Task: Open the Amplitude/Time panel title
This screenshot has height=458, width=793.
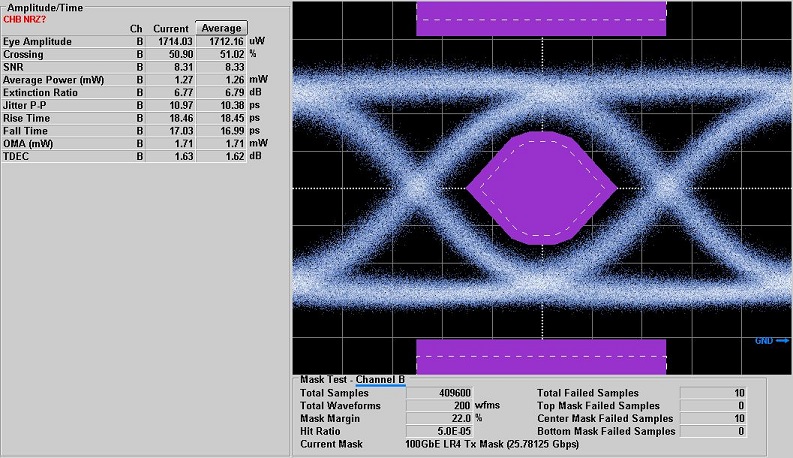Action: (45, 7)
